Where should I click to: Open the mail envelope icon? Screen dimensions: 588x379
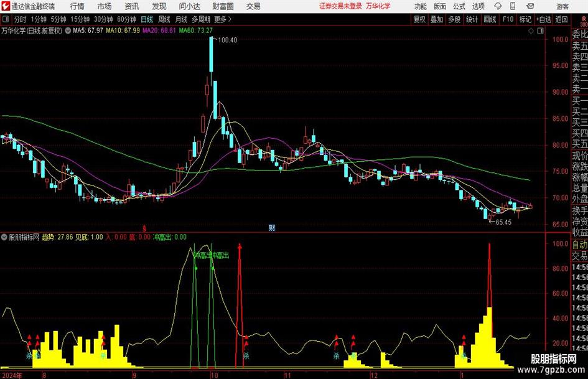(530, 6)
